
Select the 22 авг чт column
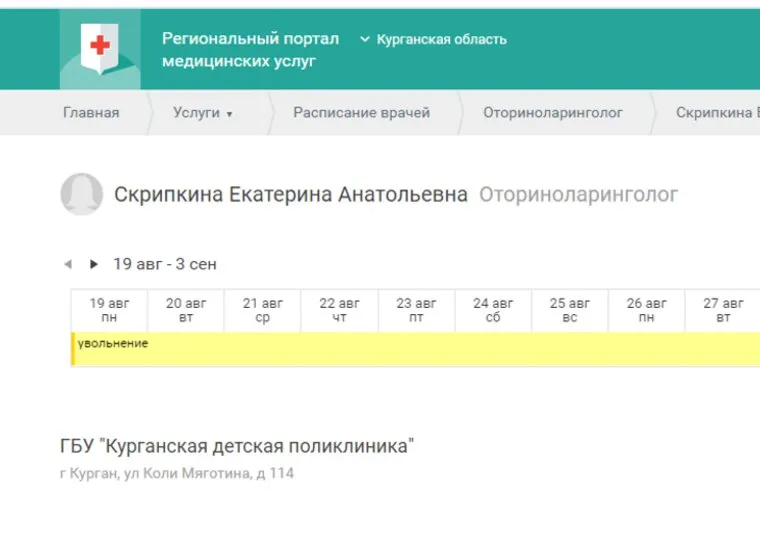(340, 310)
